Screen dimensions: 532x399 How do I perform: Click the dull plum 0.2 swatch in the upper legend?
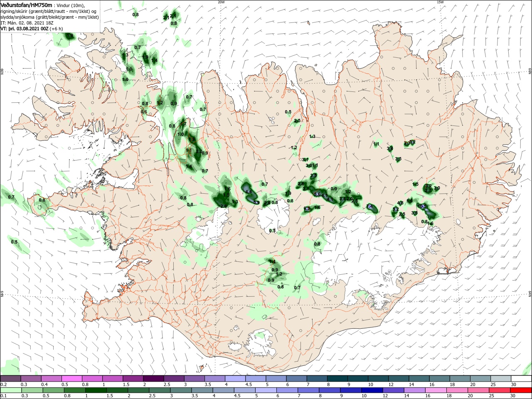(11, 379)
